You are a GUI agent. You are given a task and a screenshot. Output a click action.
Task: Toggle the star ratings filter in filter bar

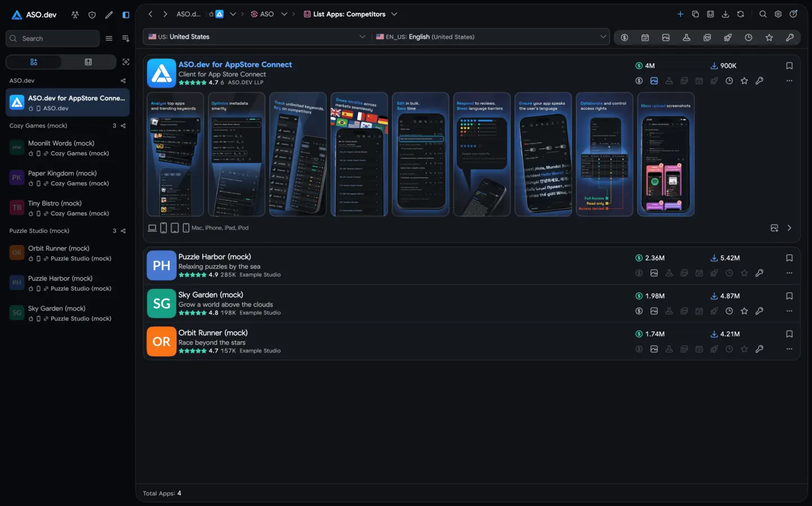click(769, 37)
